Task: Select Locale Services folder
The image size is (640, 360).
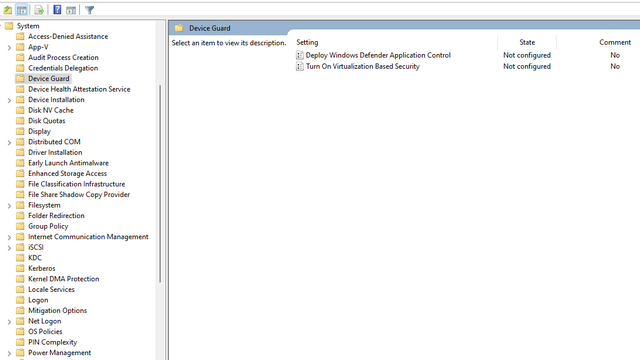Action: [x=51, y=289]
